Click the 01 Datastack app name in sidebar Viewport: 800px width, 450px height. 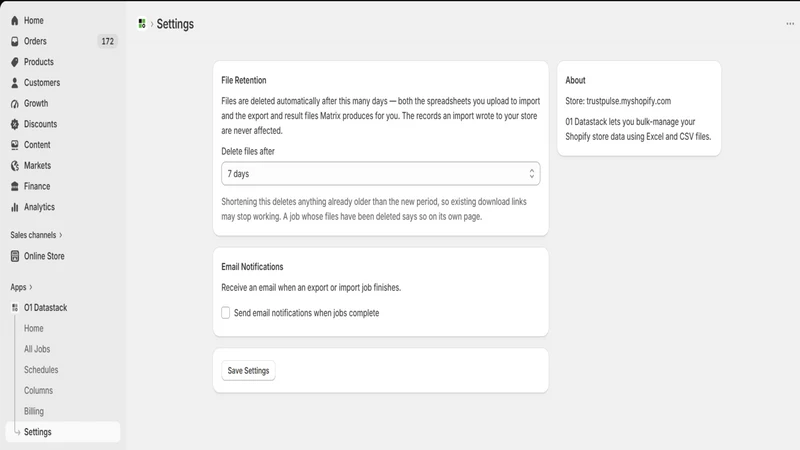(45, 308)
